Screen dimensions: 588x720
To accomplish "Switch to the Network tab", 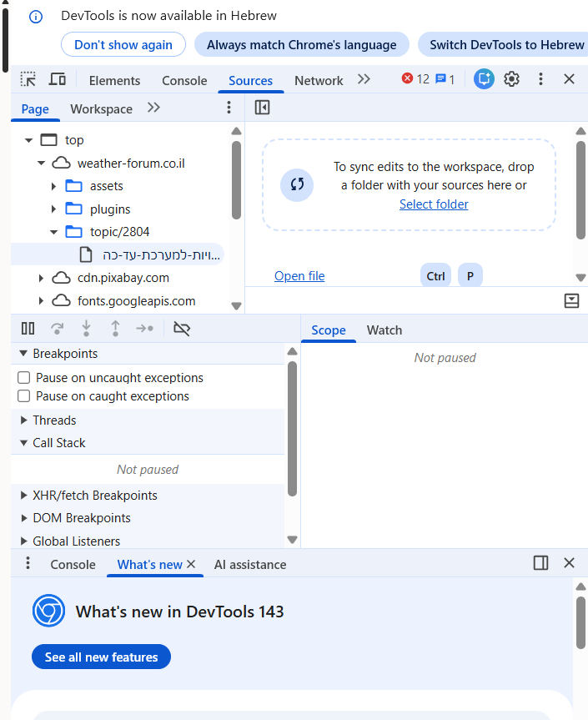I will (319, 81).
